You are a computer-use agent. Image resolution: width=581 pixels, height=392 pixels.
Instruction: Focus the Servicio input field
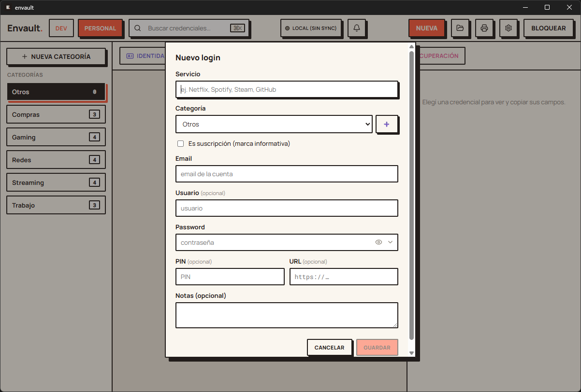tap(287, 89)
